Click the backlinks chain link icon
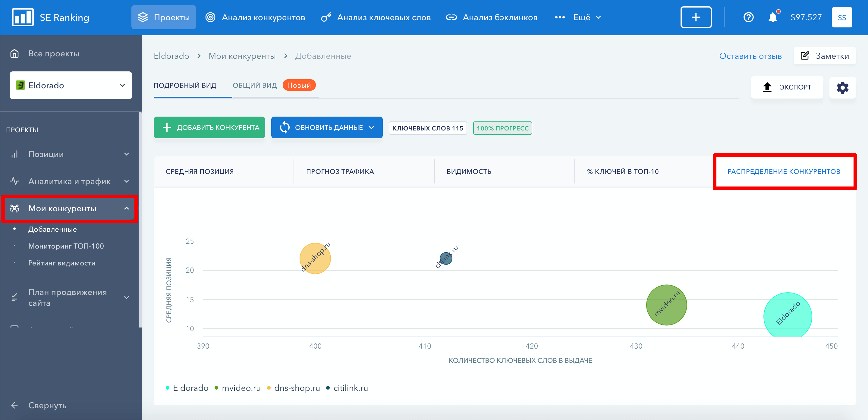The width and height of the screenshot is (868, 420). [451, 17]
